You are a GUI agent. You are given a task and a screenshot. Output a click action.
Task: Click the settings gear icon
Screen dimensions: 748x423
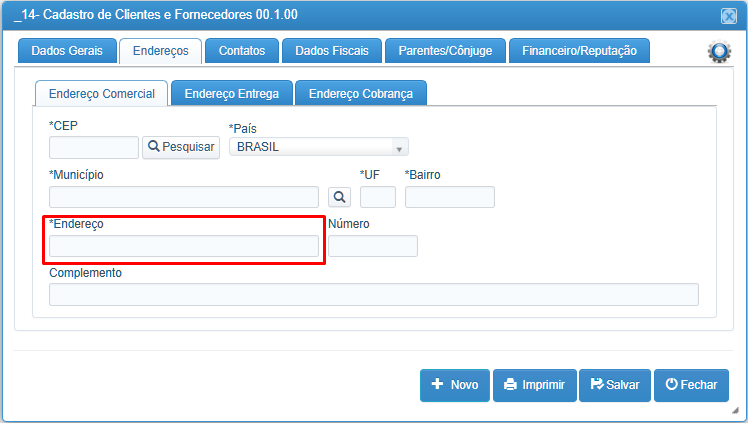pyautogui.click(x=719, y=51)
